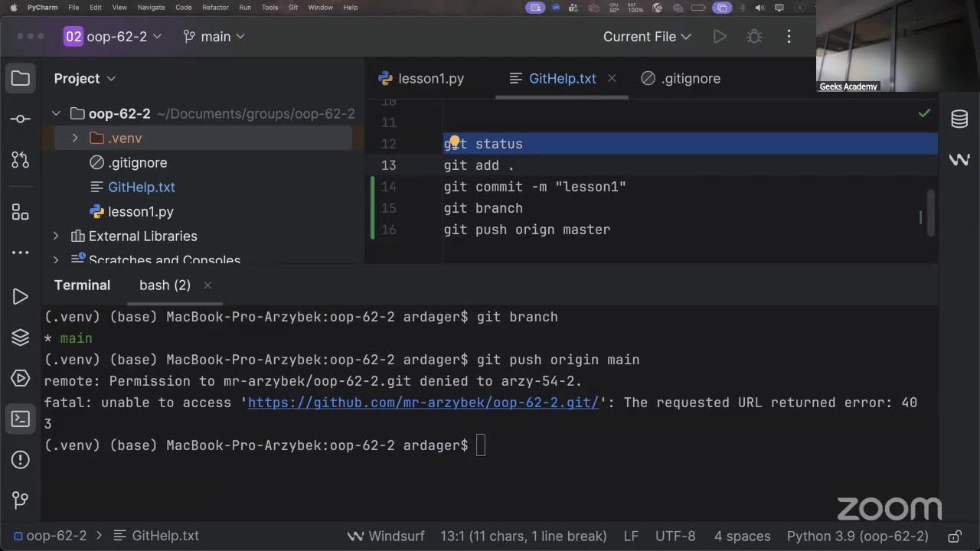This screenshot has width=980, height=551.
Task: Open the Commit tool window icon
Action: (21, 119)
